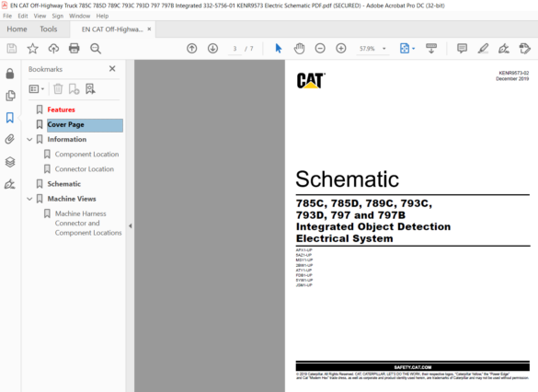
Task: Click the print file icon
Action: 74,49
